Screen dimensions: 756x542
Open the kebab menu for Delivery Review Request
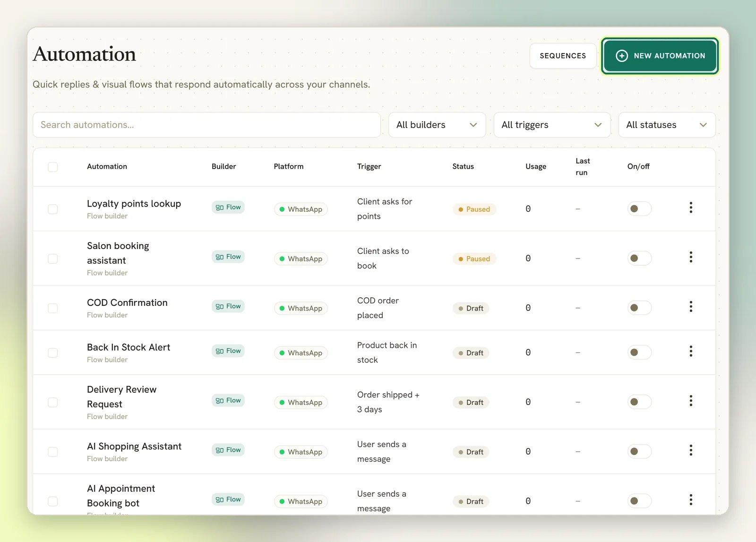(691, 401)
